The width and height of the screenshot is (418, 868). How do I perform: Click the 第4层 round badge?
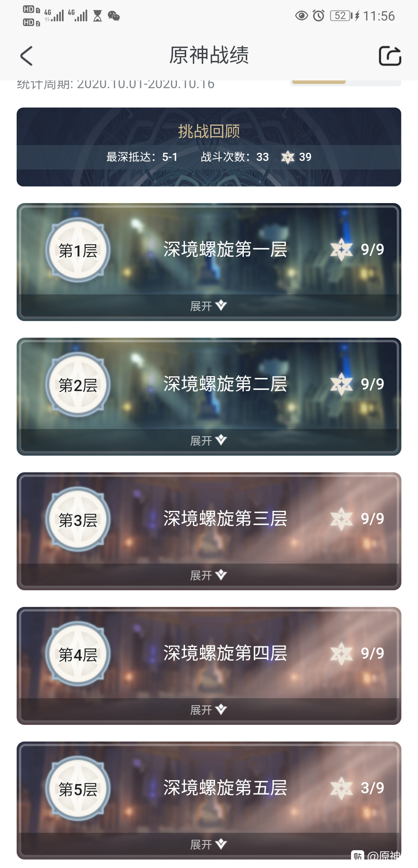tap(78, 654)
